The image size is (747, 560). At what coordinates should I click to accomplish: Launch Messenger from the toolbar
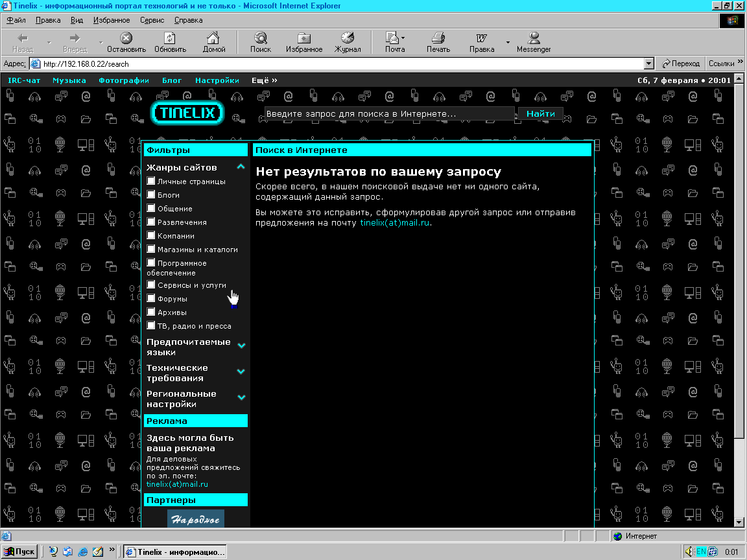click(534, 39)
